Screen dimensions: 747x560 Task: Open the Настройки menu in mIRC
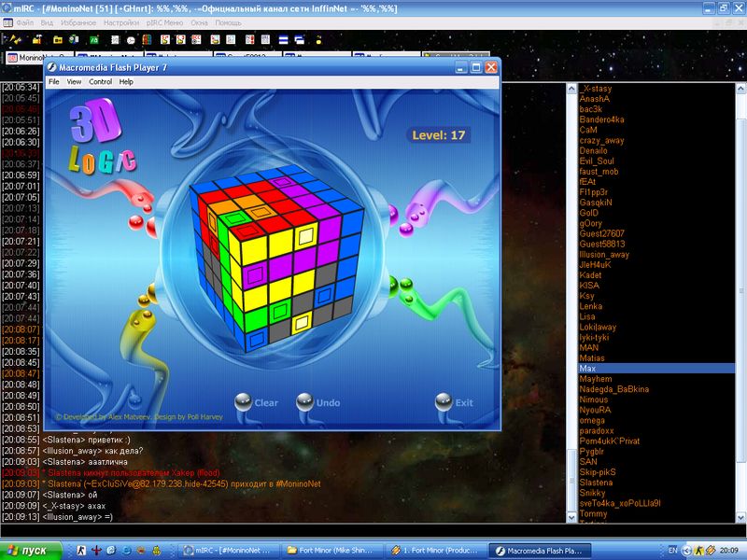(x=121, y=22)
